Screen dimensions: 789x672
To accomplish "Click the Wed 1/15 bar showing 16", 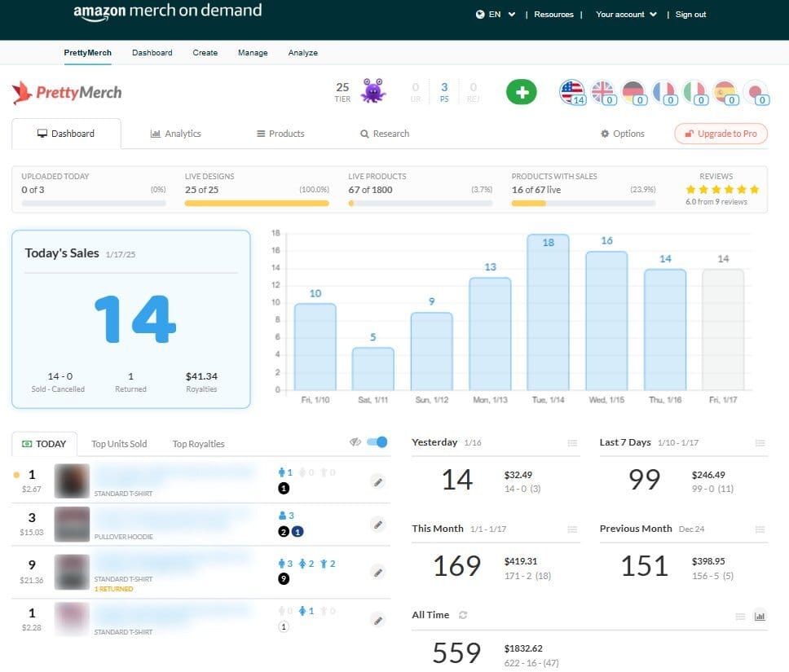I will pos(607,321).
